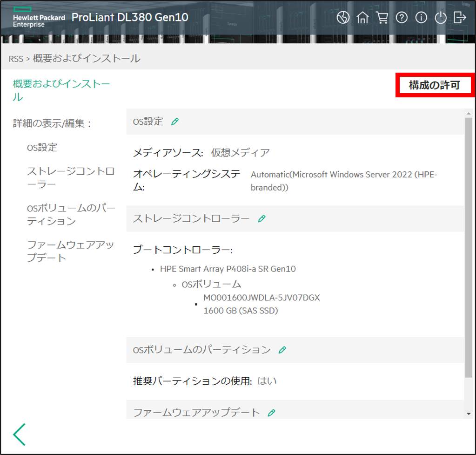Click the MO001600JWDLA-5JV07DGX drive entry
The image size is (476, 455).
pos(261,298)
